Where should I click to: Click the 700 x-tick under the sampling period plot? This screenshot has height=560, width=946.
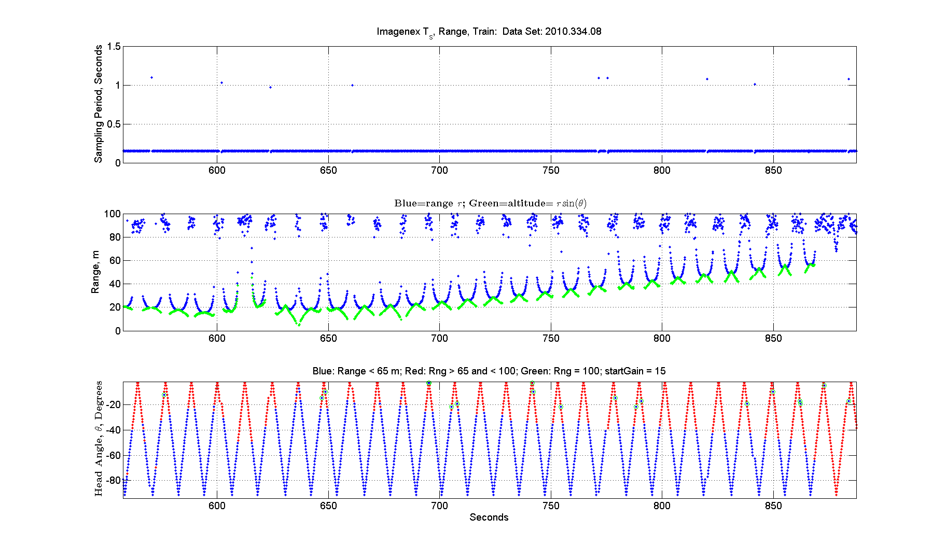(439, 171)
